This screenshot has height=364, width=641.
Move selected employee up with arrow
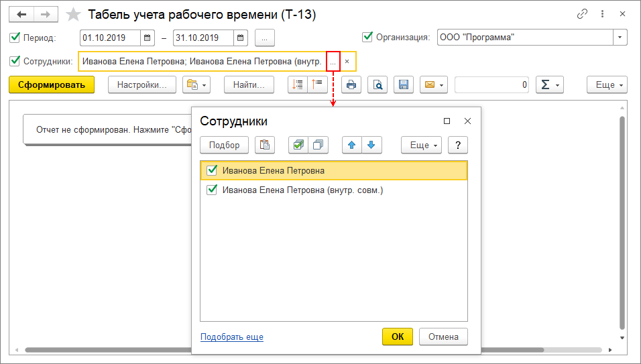(351, 145)
